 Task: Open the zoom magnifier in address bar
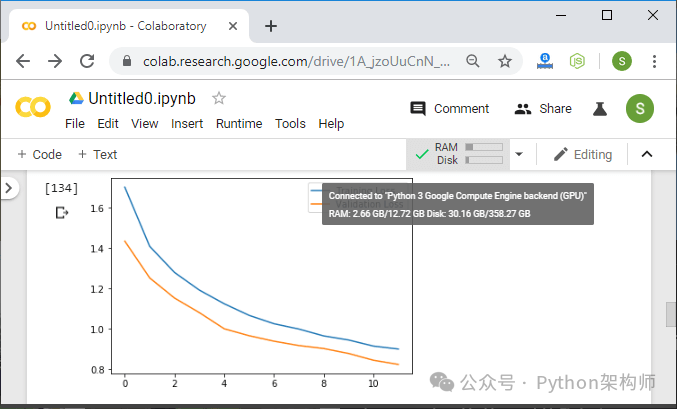pyautogui.click(x=473, y=61)
